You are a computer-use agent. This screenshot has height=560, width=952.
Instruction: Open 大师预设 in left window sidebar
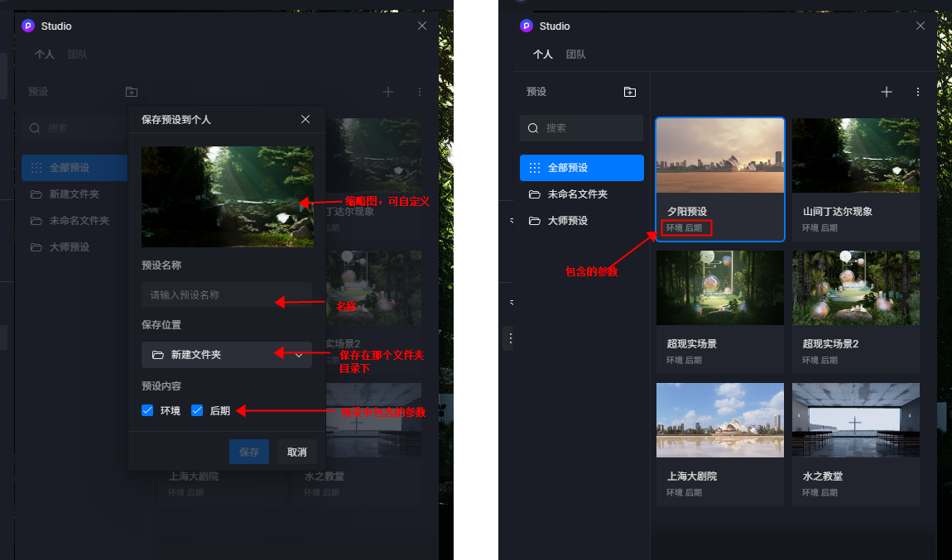[75, 247]
